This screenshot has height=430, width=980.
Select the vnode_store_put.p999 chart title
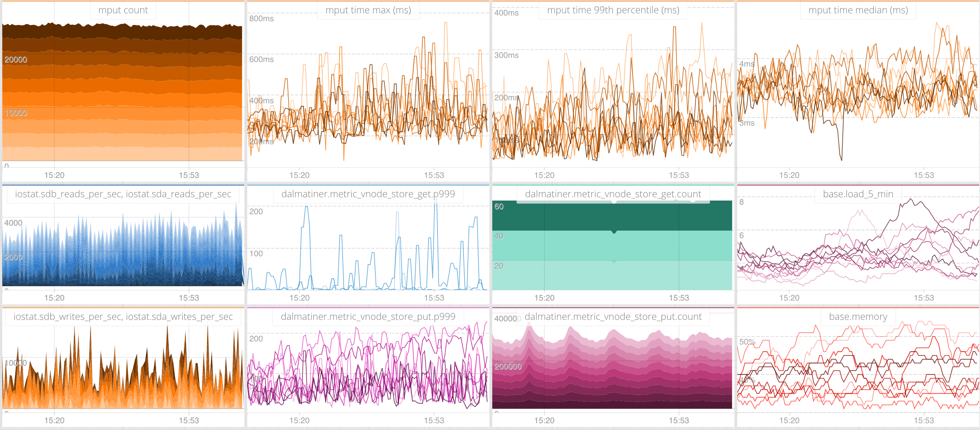click(368, 316)
